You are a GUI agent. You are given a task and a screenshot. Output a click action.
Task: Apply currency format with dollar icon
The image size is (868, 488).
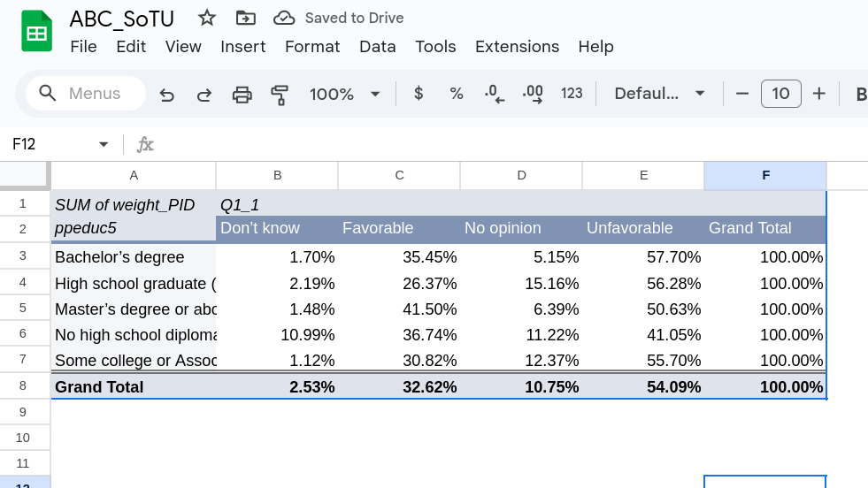[419, 94]
